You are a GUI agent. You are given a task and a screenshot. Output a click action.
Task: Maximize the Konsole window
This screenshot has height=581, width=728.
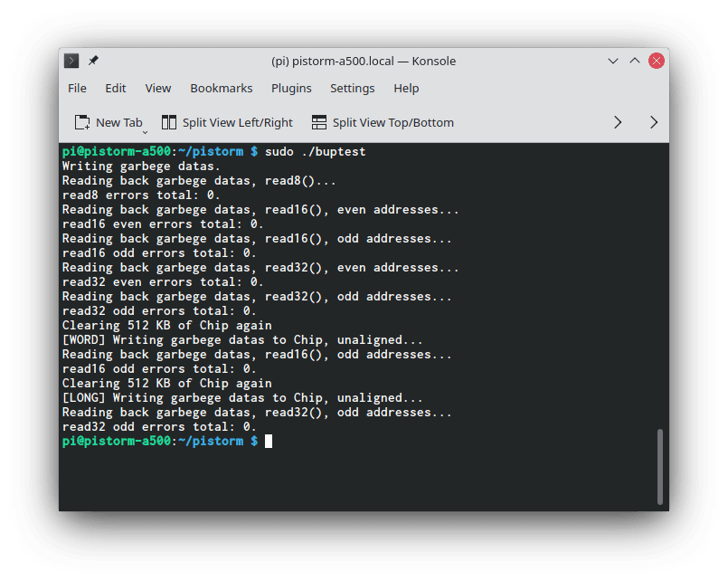(x=635, y=61)
